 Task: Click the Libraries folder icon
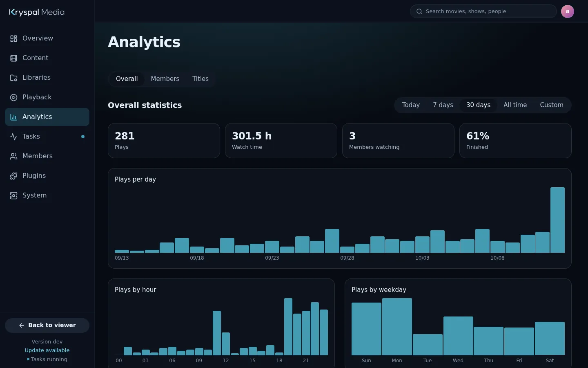(13, 78)
